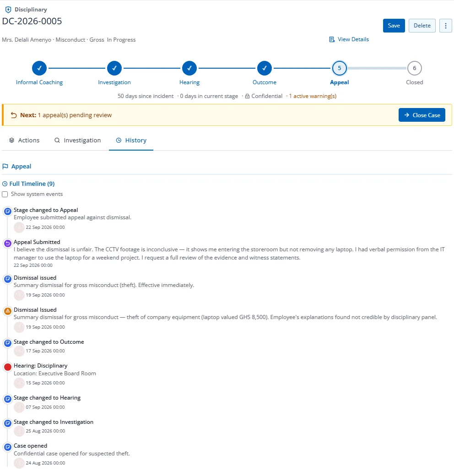Open the three-dot more options menu
Viewport: 454px width, 476px height.
[445, 26]
